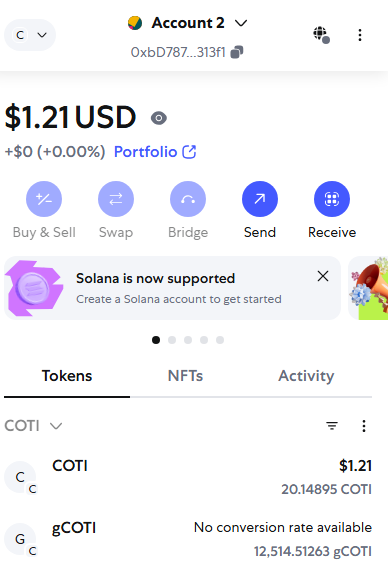Switch to the NFTs tab

(185, 376)
